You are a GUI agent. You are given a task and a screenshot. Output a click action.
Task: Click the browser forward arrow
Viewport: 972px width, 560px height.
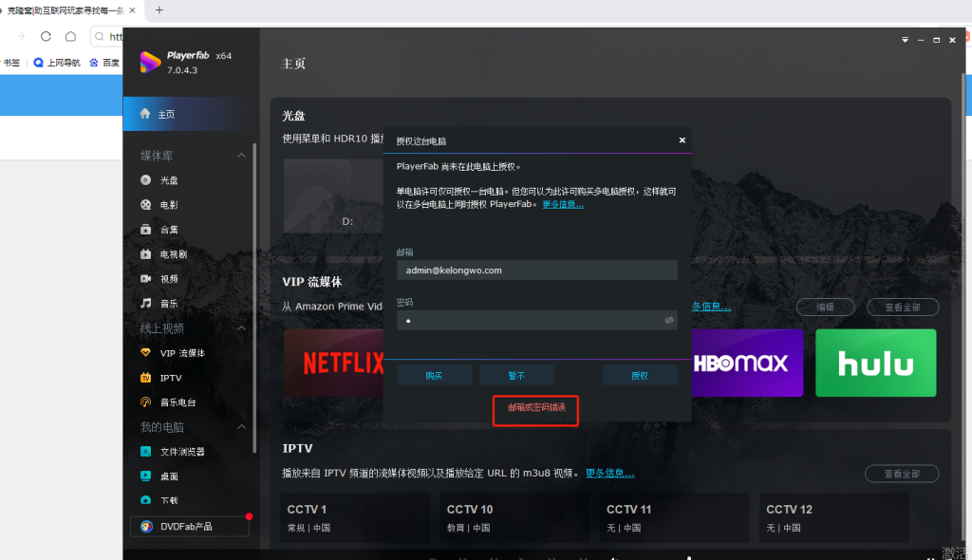(21, 37)
